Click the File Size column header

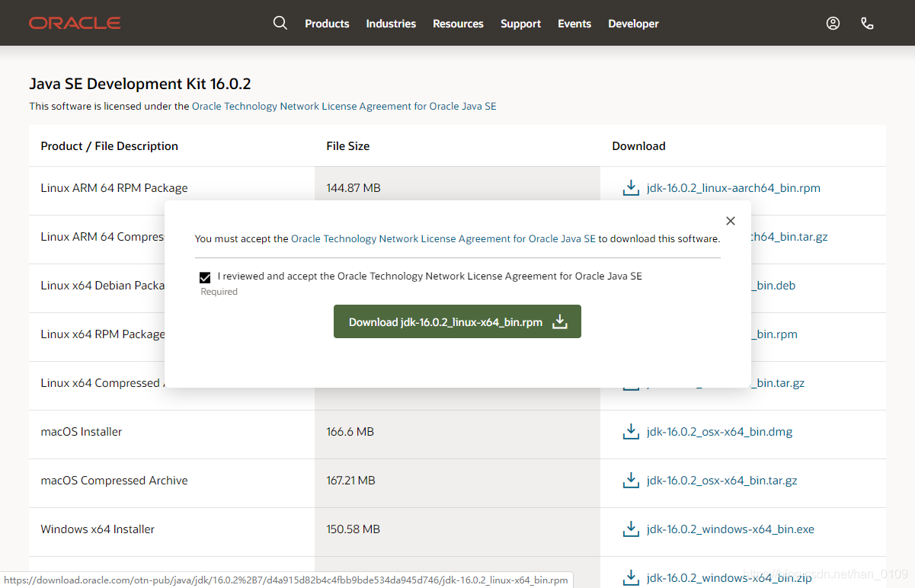pos(348,146)
